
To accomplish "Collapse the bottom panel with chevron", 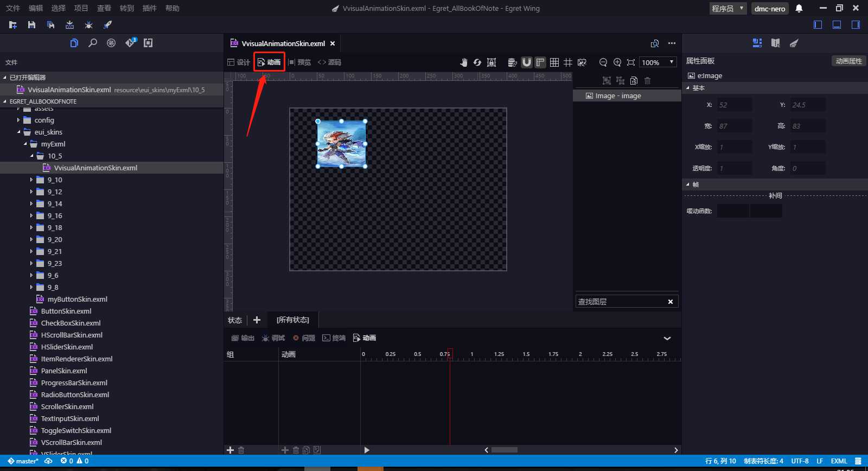I will (667, 338).
